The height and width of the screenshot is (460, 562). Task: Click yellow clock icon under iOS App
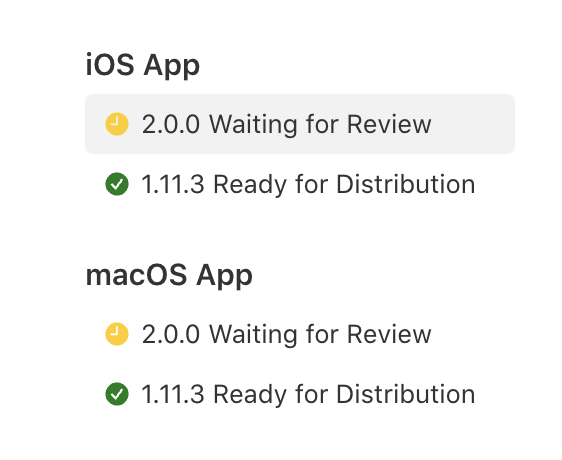(x=117, y=124)
